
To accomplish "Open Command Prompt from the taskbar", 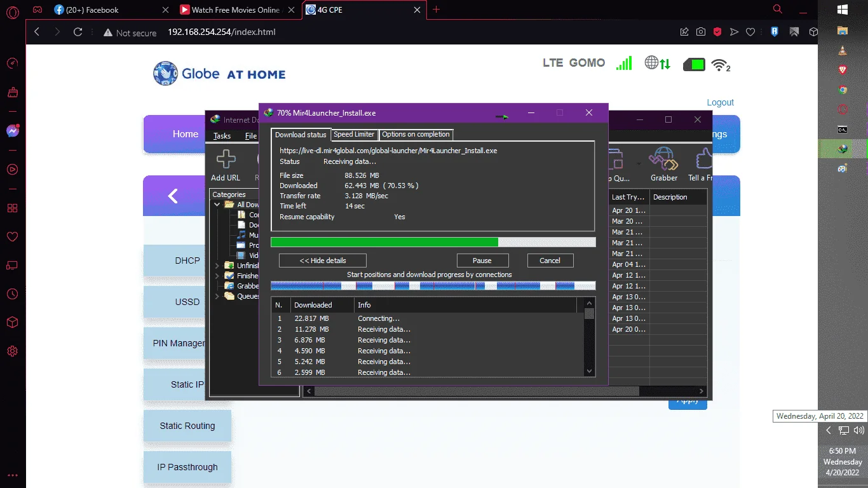I will [x=843, y=130].
